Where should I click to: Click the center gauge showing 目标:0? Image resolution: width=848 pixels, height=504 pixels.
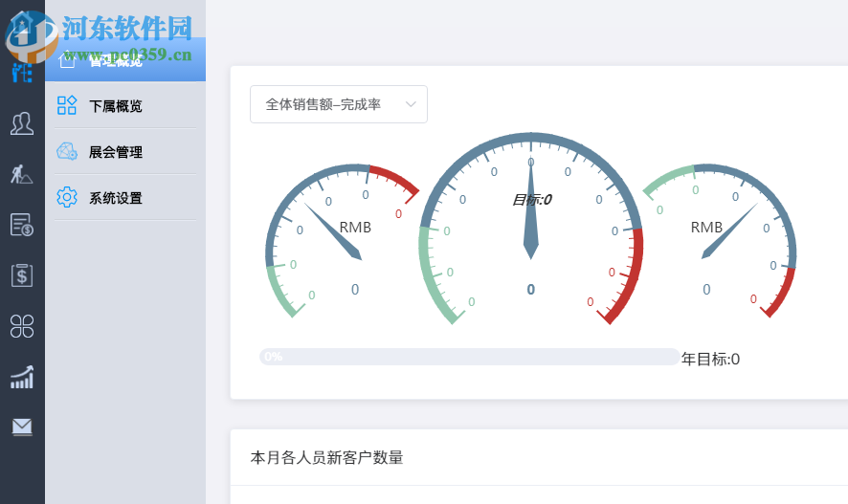[531, 230]
